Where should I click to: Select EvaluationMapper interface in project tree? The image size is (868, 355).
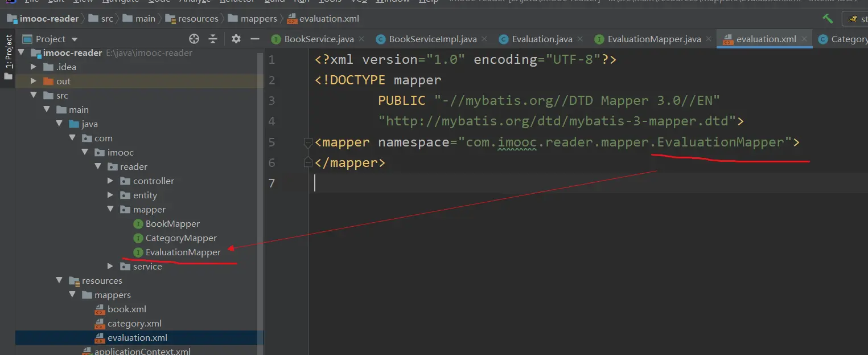click(183, 252)
